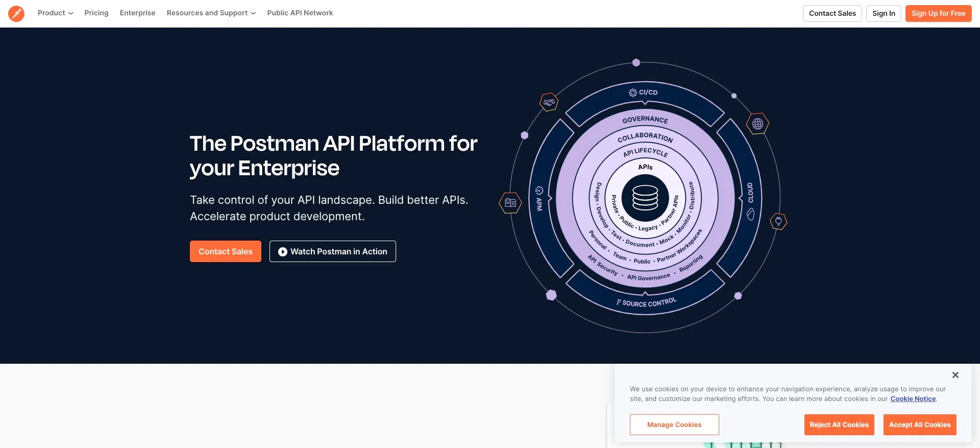This screenshot has width=980, height=448.
Task: Click the Partner Workspaces text on ring
Action: pos(680,246)
